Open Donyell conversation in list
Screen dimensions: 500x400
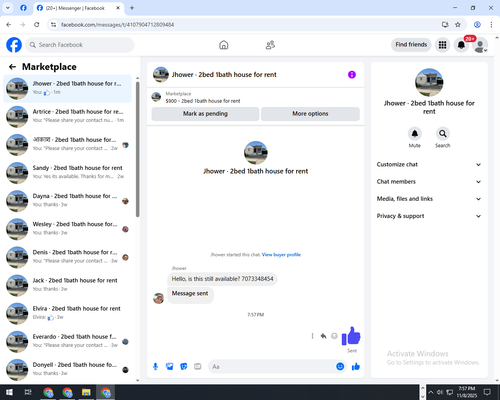[67, 369]
